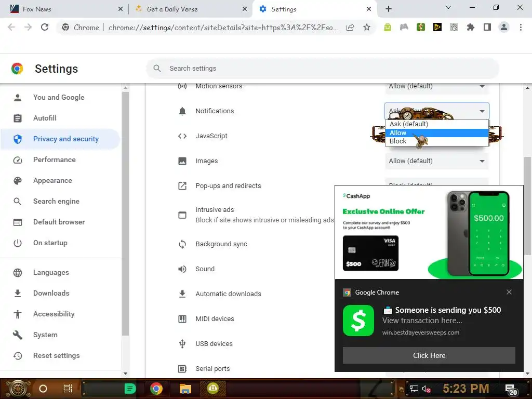
Task: Open Appearance settings
Action: tap(60, 180)
